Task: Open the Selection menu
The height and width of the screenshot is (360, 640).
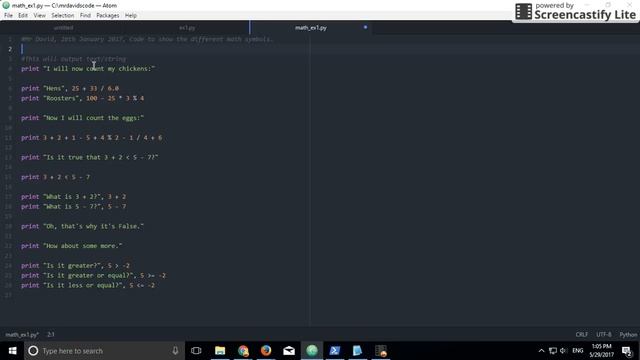Action: (62, 16)
